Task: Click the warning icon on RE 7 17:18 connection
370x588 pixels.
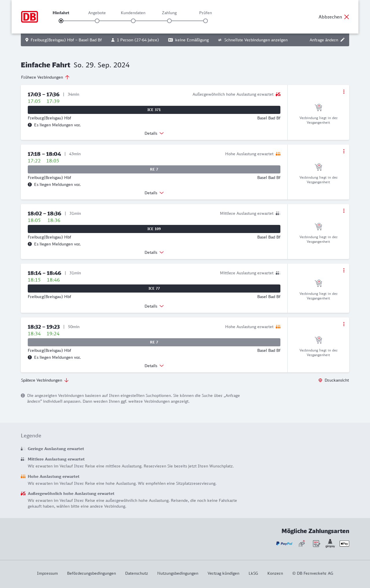Action: pos(30,184)
